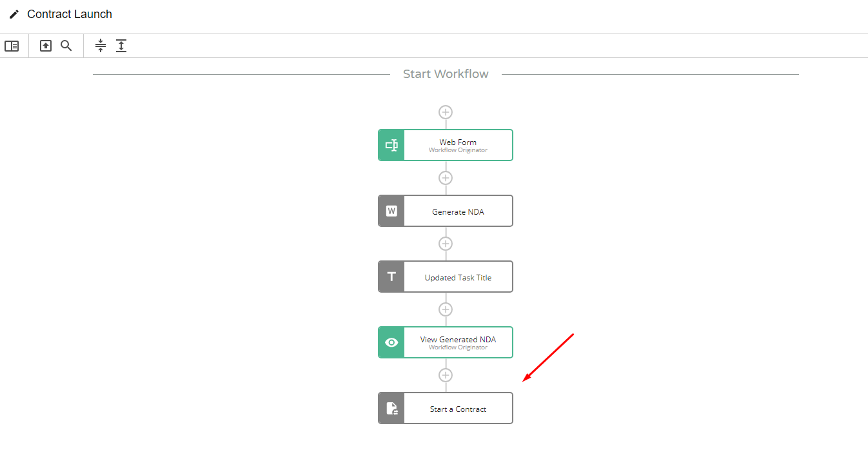Click the expand vertical spacing icon
The image size is (868, 468).
[x=121, y=46]
